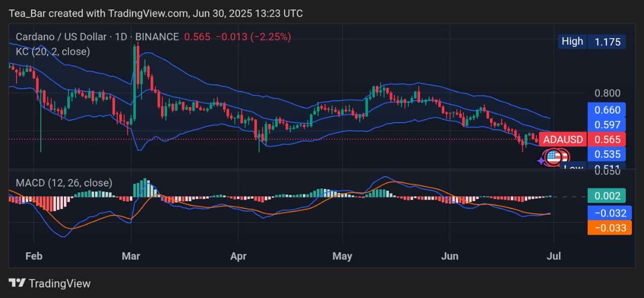Click the Feb label on time axis
This screenshot has height=298, width=644.
(33, 256)
